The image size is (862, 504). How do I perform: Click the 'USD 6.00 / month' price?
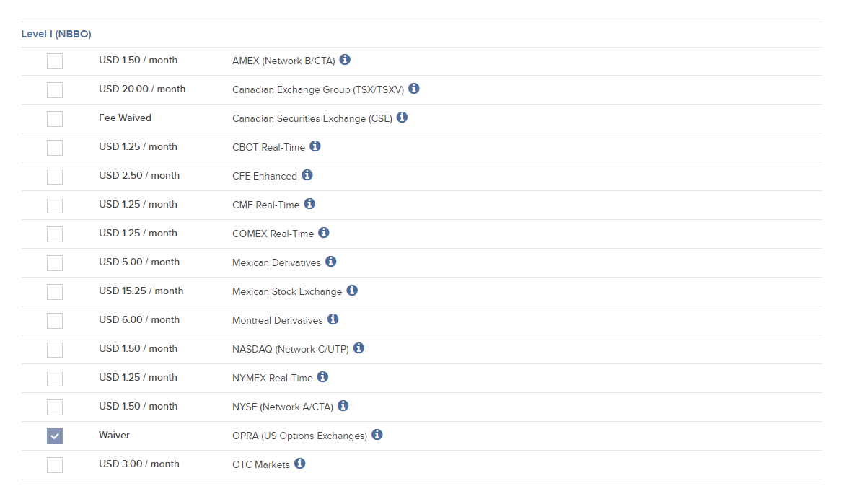pos(139,319)
